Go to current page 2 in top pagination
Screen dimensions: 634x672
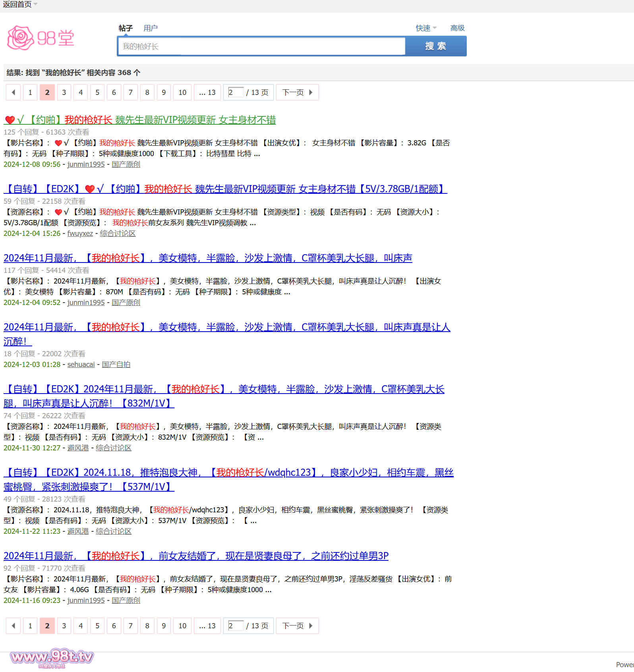(x=47, y=93)
